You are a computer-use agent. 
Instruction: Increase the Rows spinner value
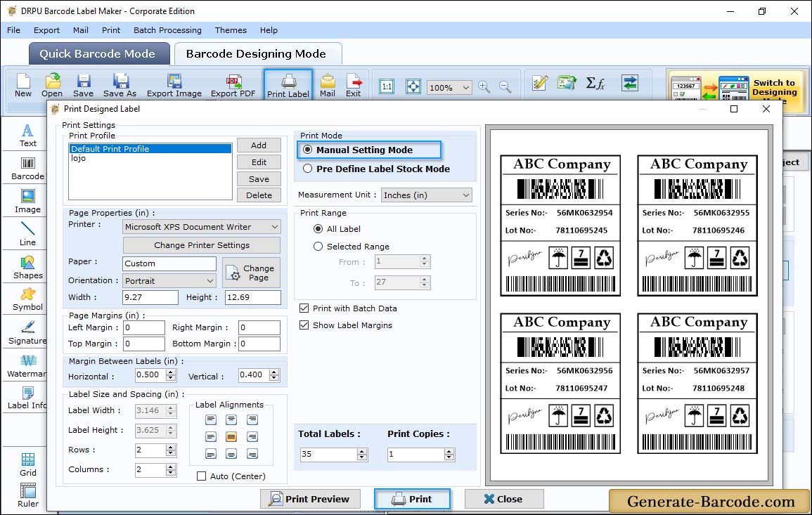(x=171, y=447)
